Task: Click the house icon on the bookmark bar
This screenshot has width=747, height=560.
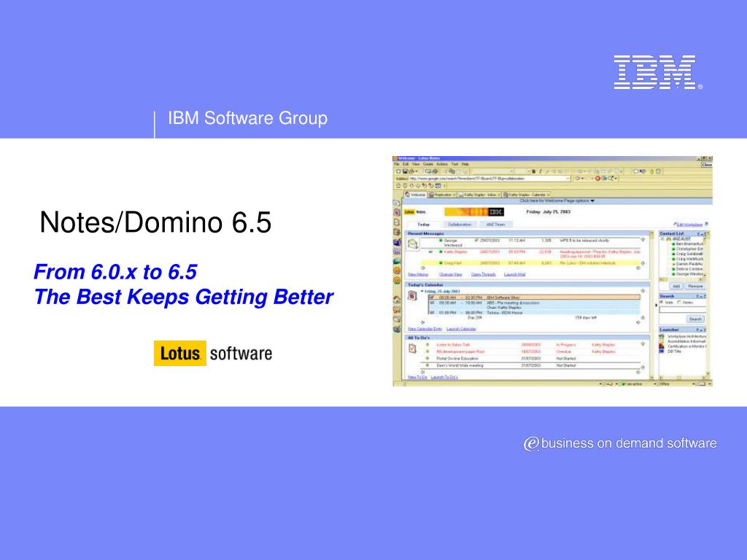Action: point(397,300)
